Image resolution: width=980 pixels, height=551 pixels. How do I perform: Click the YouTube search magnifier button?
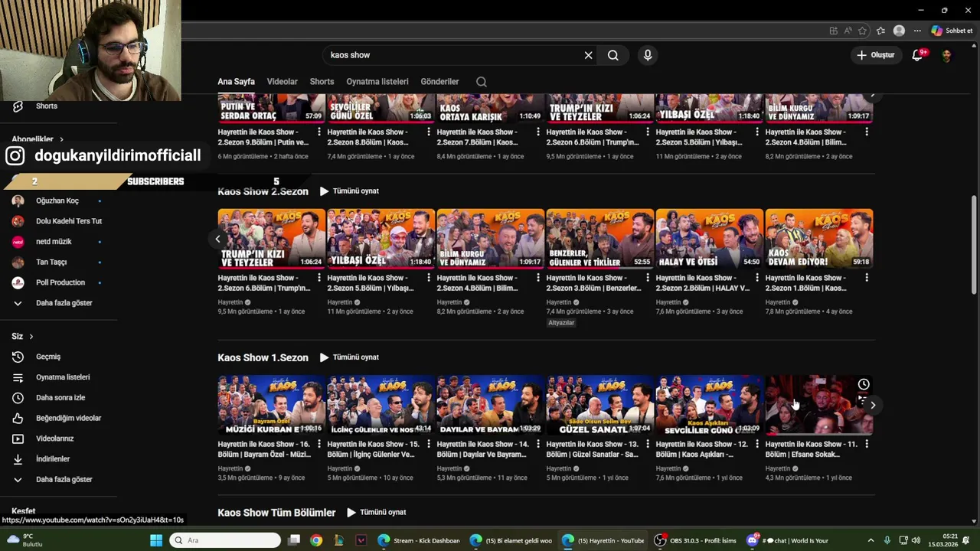(x=613, y=55)
